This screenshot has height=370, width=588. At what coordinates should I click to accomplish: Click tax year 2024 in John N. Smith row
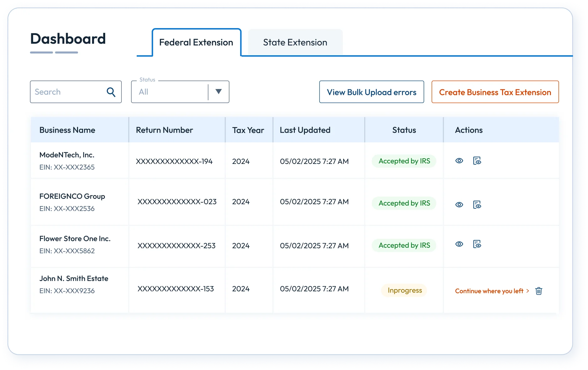tap(241, 289)
